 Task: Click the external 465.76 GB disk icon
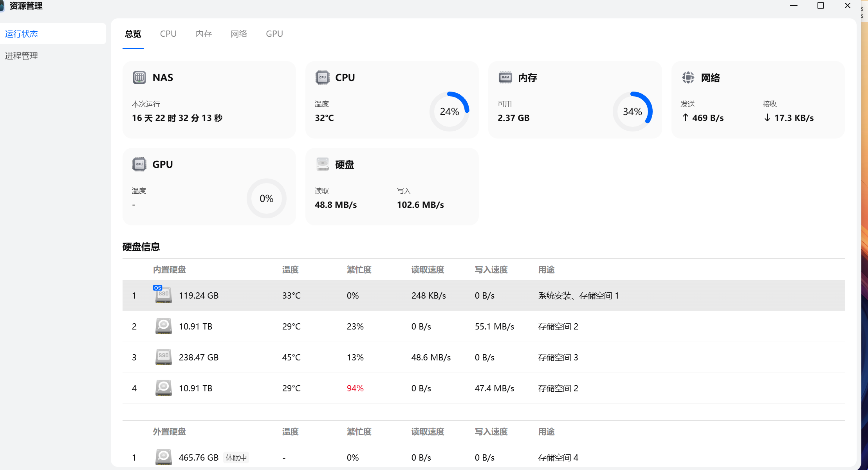coord(163,457)
